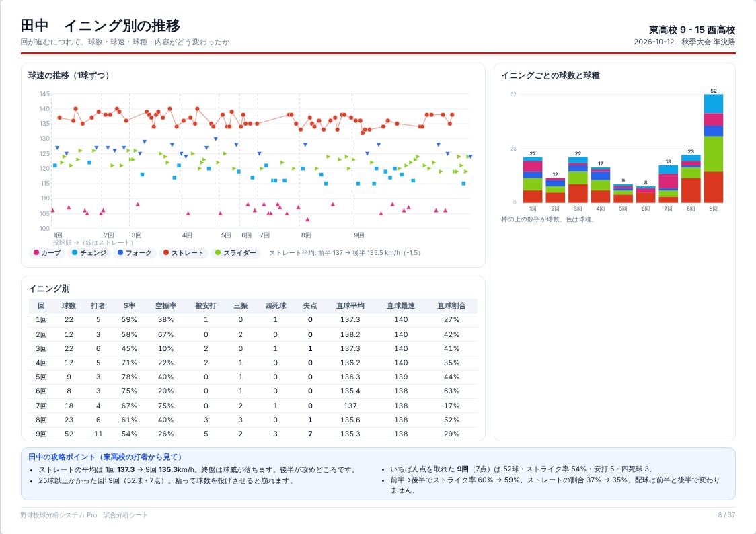756x534 pixels.
Task: Select the 67% 空振率 cell in 2回 row
Action: point(165,334)
